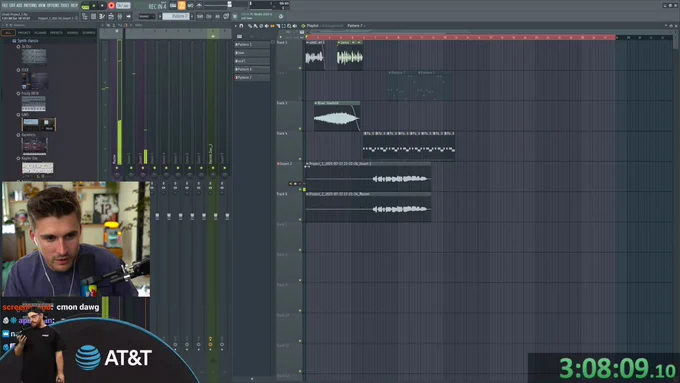The height and width of the screenshot is (383, 680).
Task: Select the Insert 2 track header in the Playlist
Action: click(x=288, y=177)
